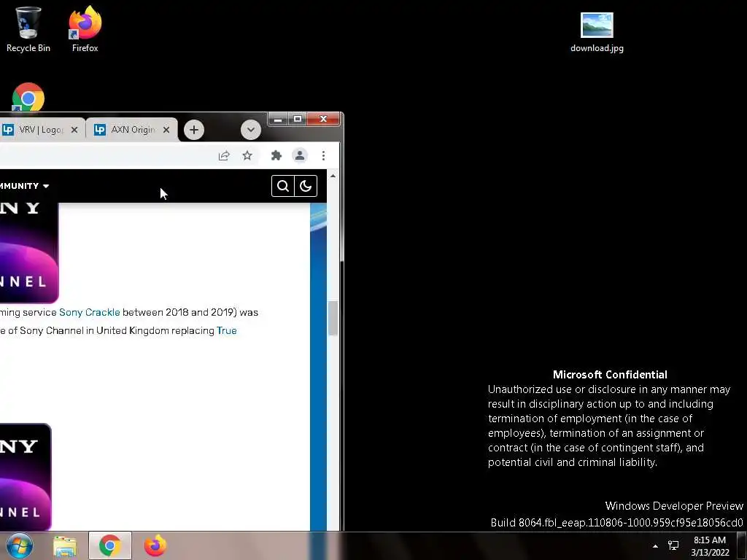This screenshot has height=560, width=747.
Task: Show hidden system tray icons
Action: pyautogui.click(x=656, y=546)
